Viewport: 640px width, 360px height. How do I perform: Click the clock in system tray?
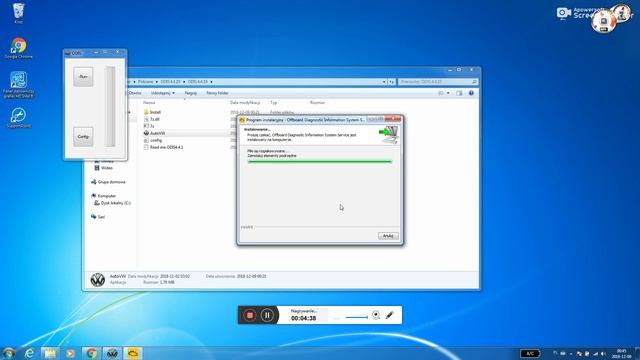pyautogui.click(x=622, y=353)
